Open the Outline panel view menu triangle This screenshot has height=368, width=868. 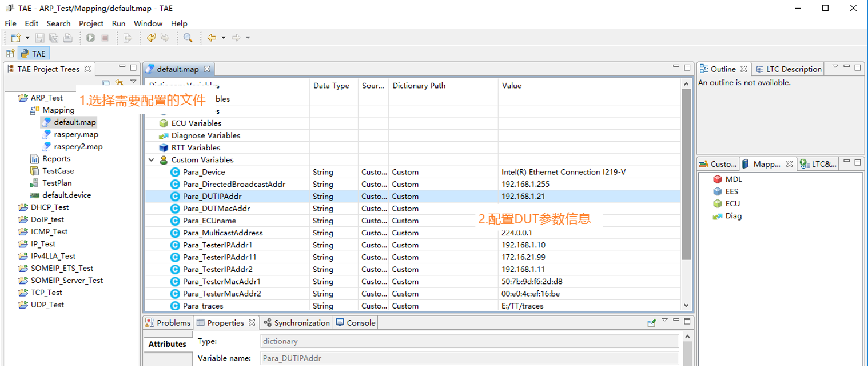[835, 66]
